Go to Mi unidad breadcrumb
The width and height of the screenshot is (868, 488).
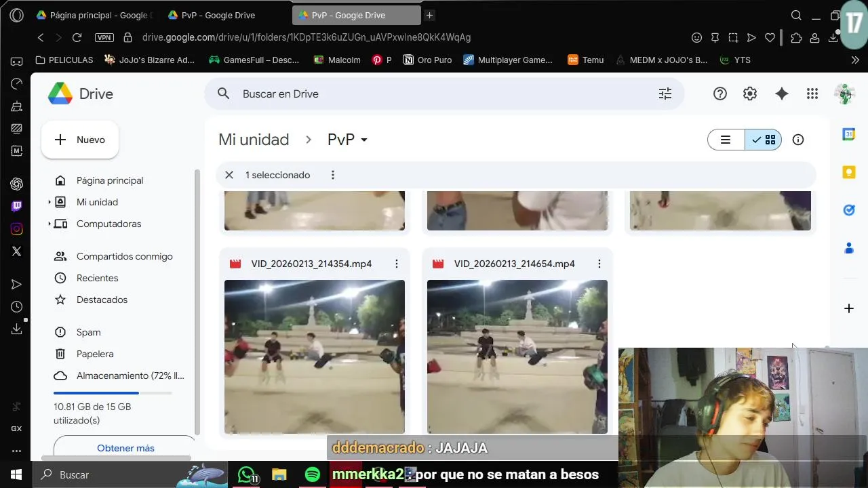point(254,140)
